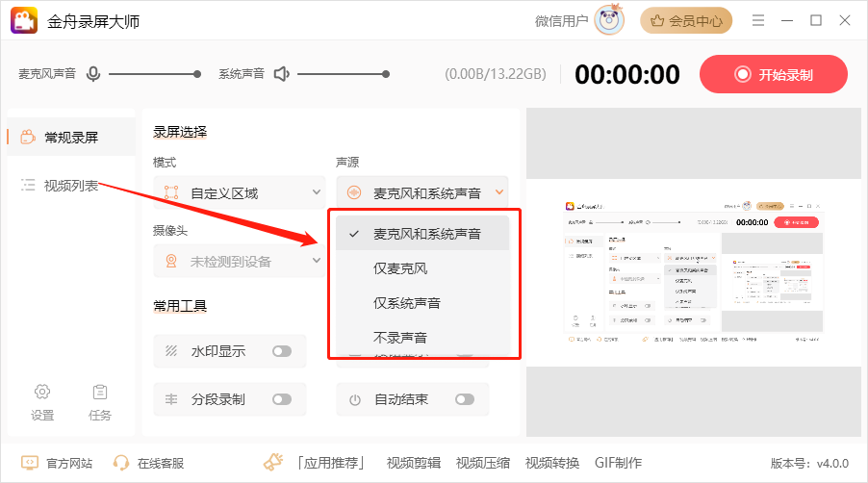Click the 录屏选择 heading

(x=180, y=132)
